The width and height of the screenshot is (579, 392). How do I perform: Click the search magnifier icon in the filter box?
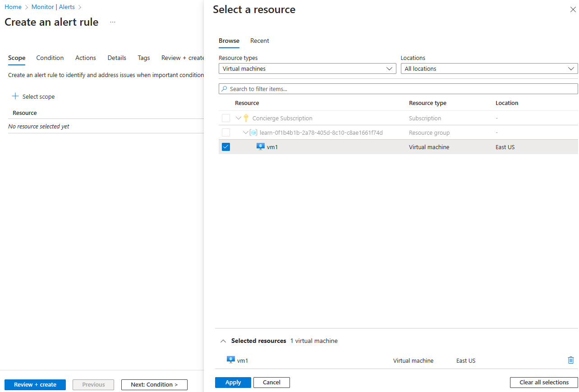pyautogui.click(x=224, y=89)
